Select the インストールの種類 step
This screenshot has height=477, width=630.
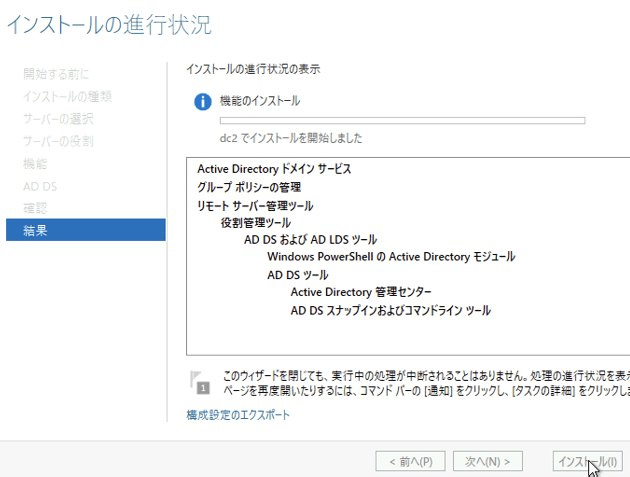tap(67, 96)
